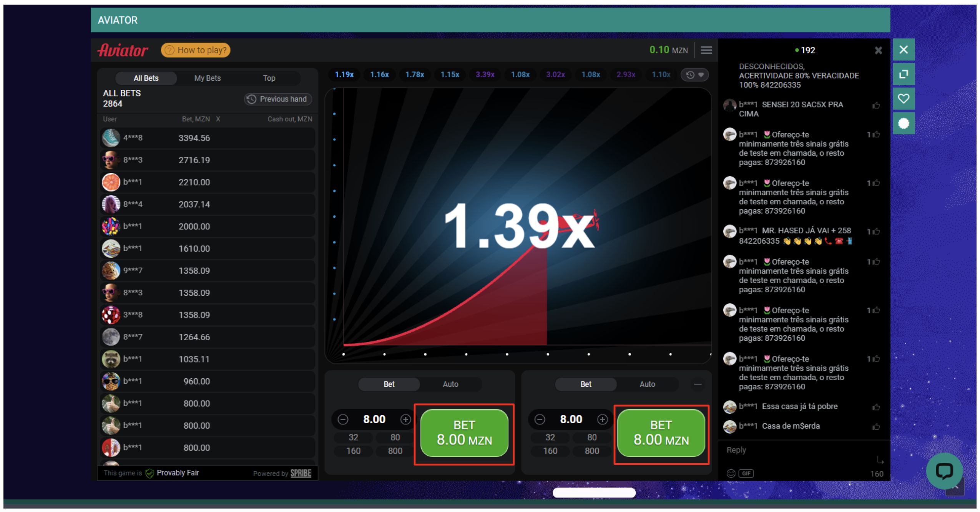Choose quick amount 32 in right panel
Image resolution: width=980 pixels, height=512 pixels.
[550, 437]
